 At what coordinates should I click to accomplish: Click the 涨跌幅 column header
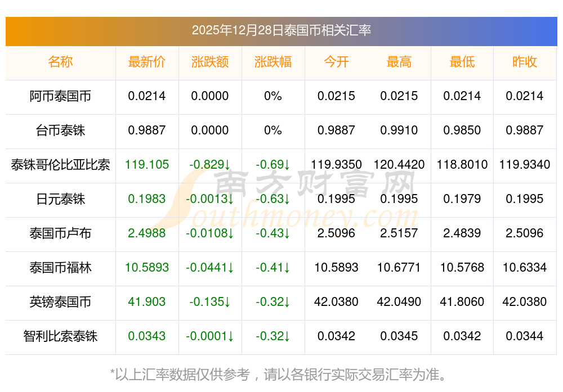(x=273, y=62)
